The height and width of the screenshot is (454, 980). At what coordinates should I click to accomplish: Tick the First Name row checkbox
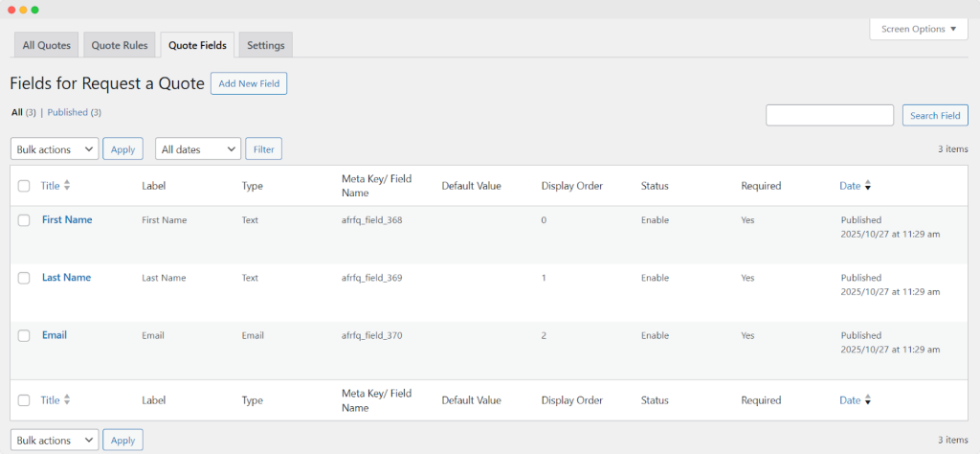pos(24,220)
